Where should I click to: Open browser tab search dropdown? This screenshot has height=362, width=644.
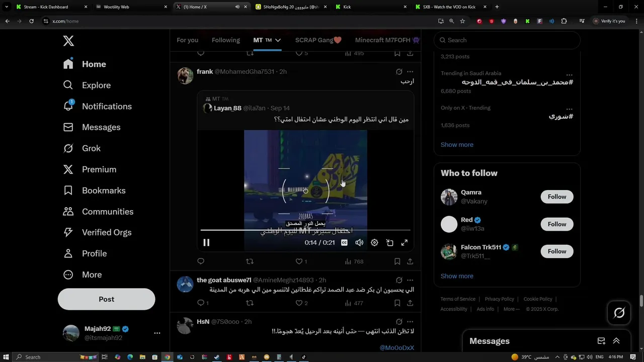(7, 7)
